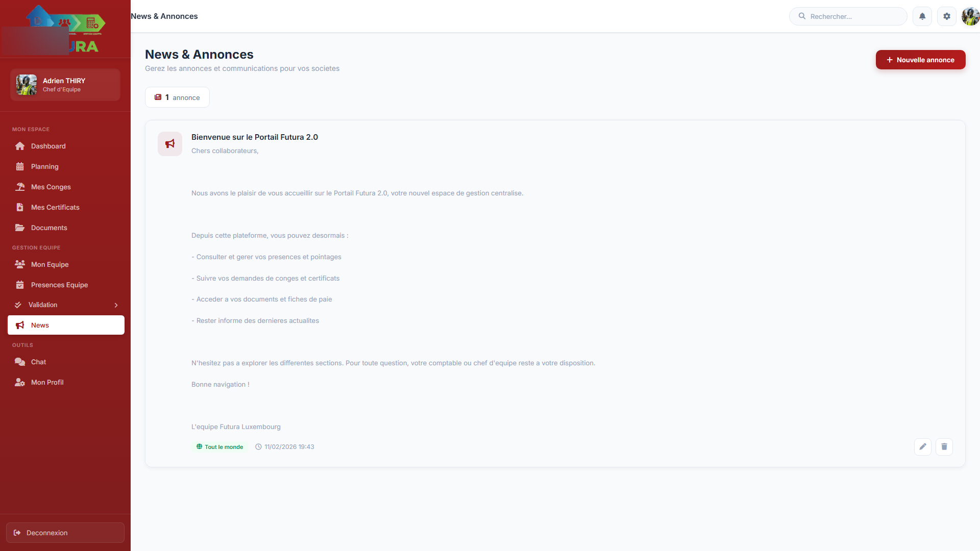The image size is (980, 551).
Task: Click the Chat bubbles icon
Action: click(20, 362)
